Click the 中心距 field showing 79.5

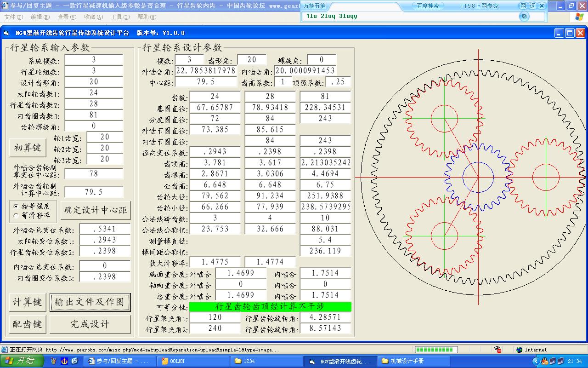coord(206,82)
